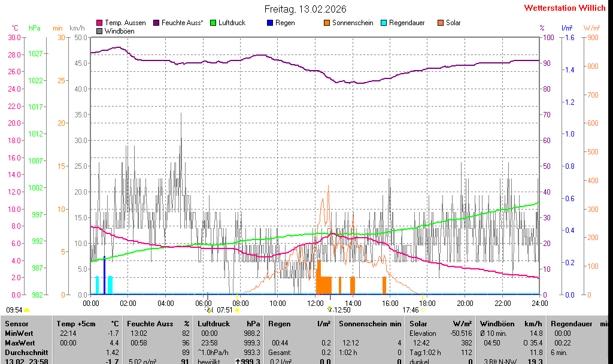Click the blue Regen legend square
Screen dimensions: 613x364
[270, 23]
